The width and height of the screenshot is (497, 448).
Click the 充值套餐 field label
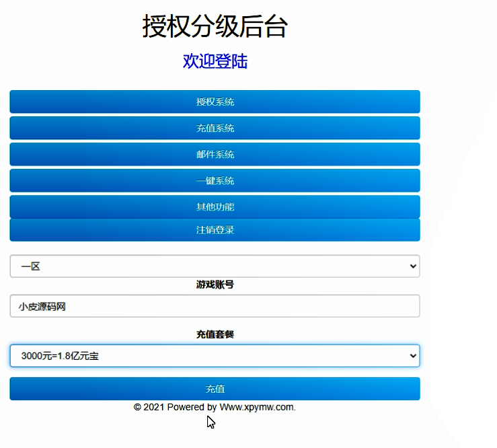[215, 334]
